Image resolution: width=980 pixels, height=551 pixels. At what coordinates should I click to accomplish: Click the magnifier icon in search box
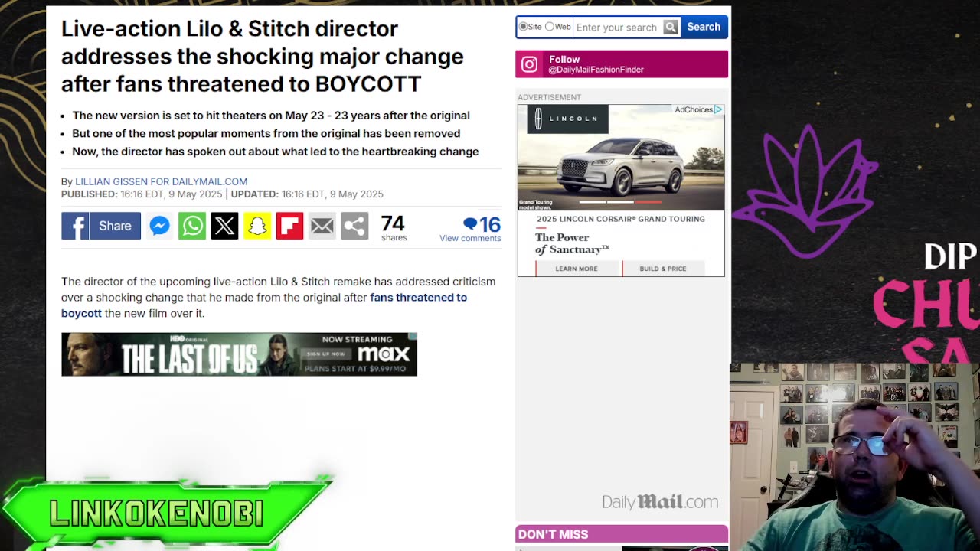[x=671, y=28]
